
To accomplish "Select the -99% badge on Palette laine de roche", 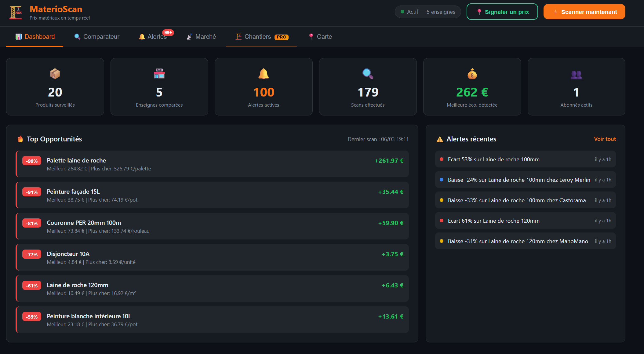I will click(31, 160).
